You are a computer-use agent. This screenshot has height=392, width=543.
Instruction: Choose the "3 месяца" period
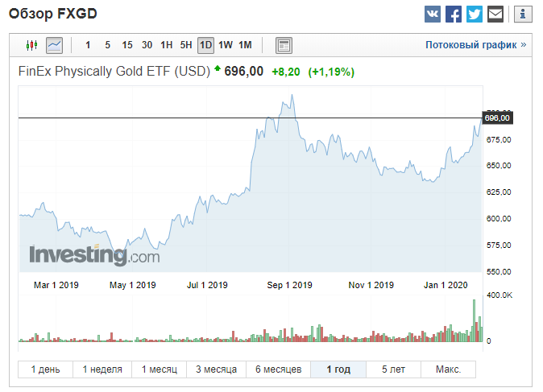[216, 369]
